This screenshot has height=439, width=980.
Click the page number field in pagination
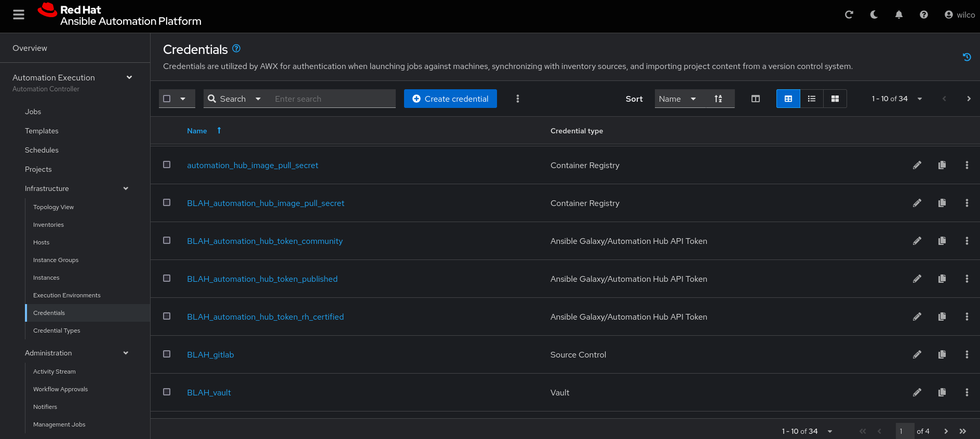(905, 431)
